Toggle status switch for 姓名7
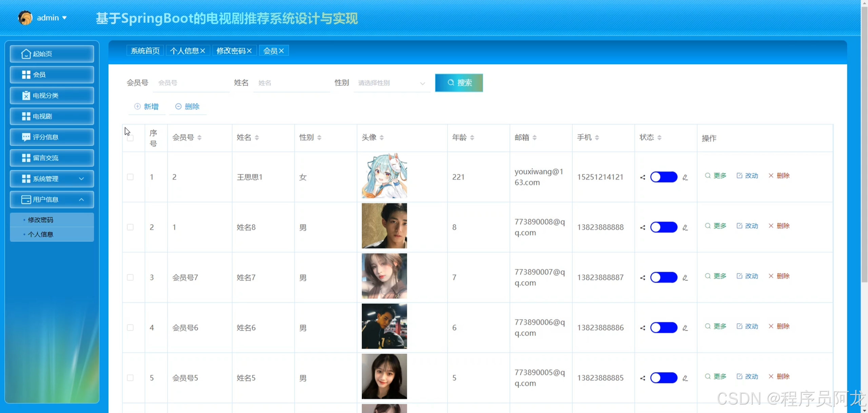This screenshot has height=413, width=868. click(664, 277)
